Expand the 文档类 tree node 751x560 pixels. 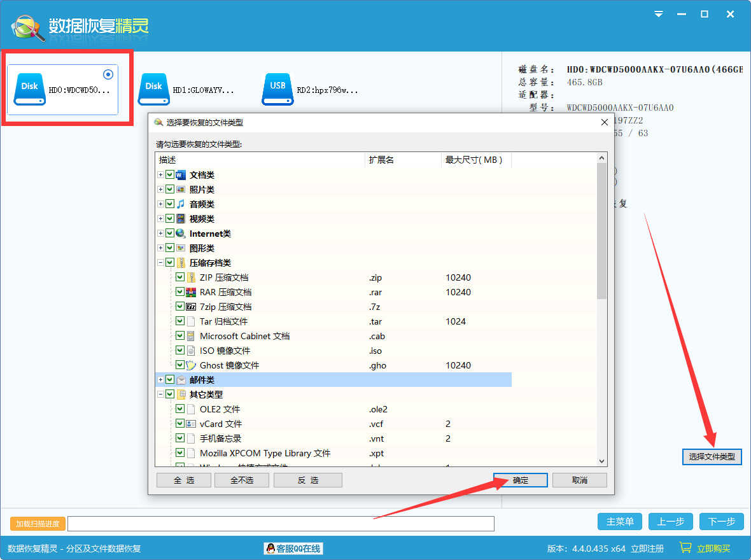160,175
